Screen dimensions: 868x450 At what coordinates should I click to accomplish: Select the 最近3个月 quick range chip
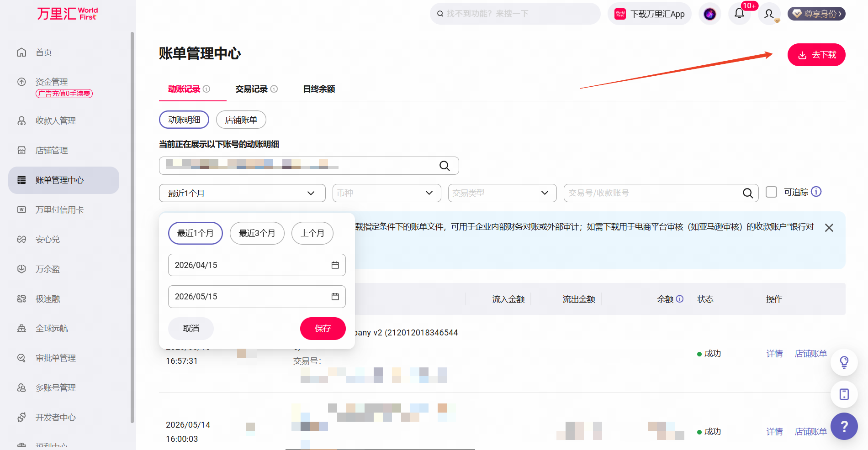click(x=257, y=233)
